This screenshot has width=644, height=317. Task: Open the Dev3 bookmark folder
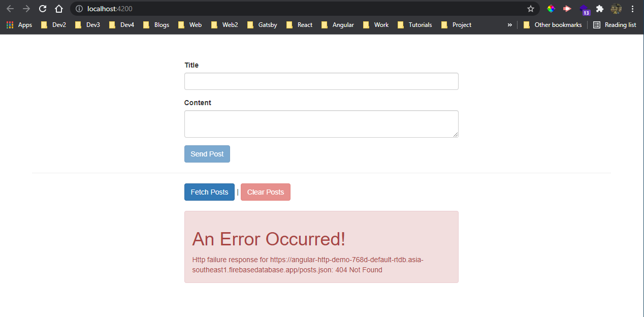87,24
